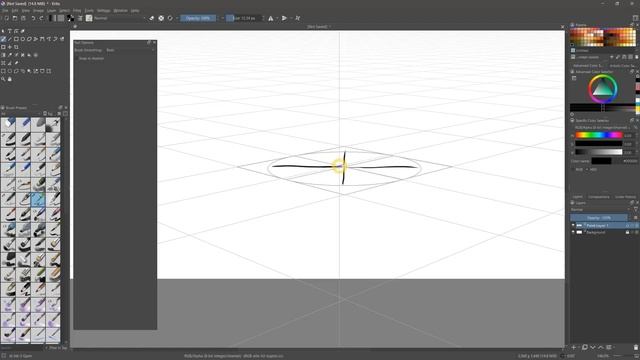Screen dimensions: 640x360
Task: Select the Ellipse shape tool
Action: 23,39
